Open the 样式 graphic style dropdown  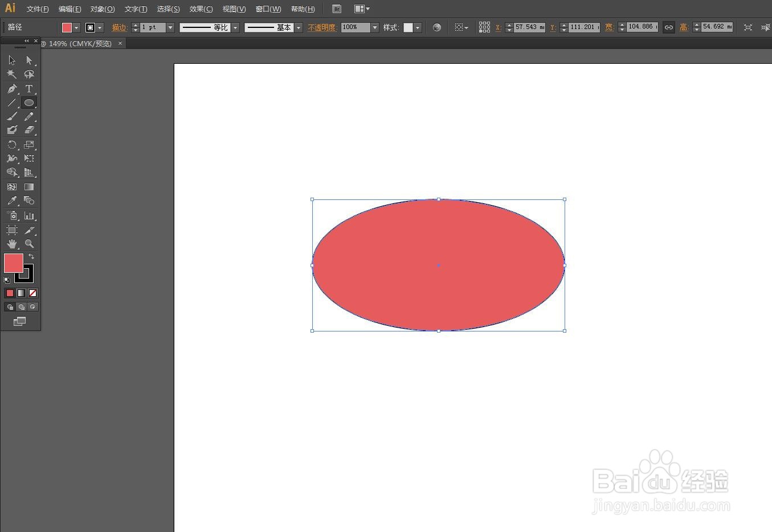(418, 27)
